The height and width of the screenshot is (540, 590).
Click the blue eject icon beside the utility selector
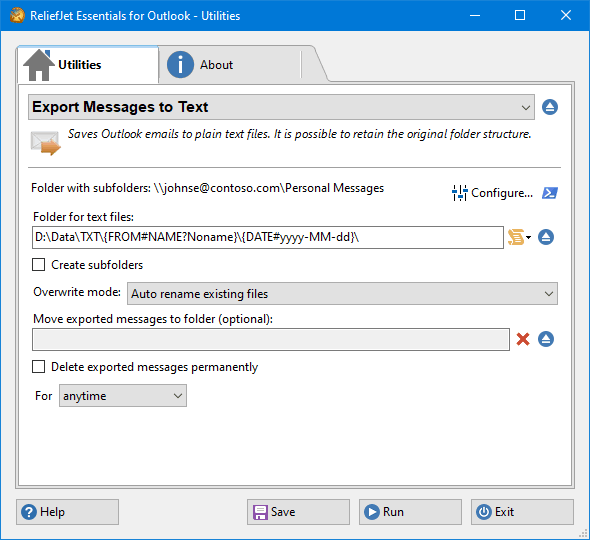pyautogui.click(x=550, y=107)
